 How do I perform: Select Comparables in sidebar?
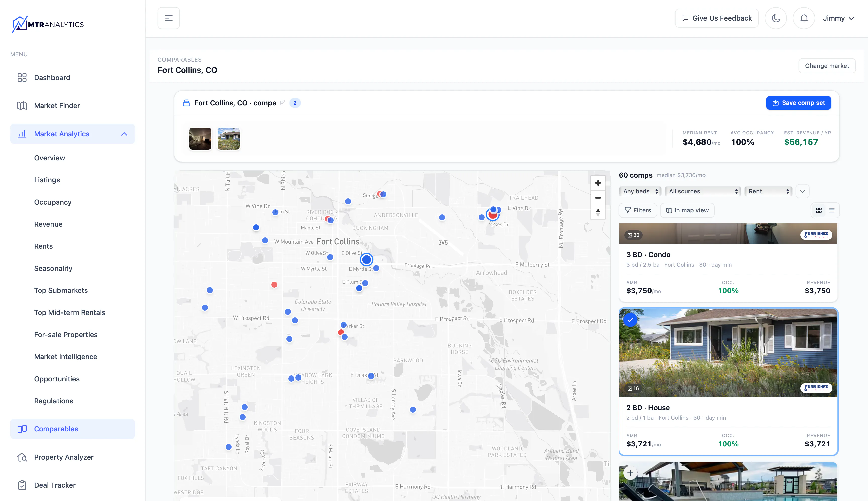pos(72,429)
